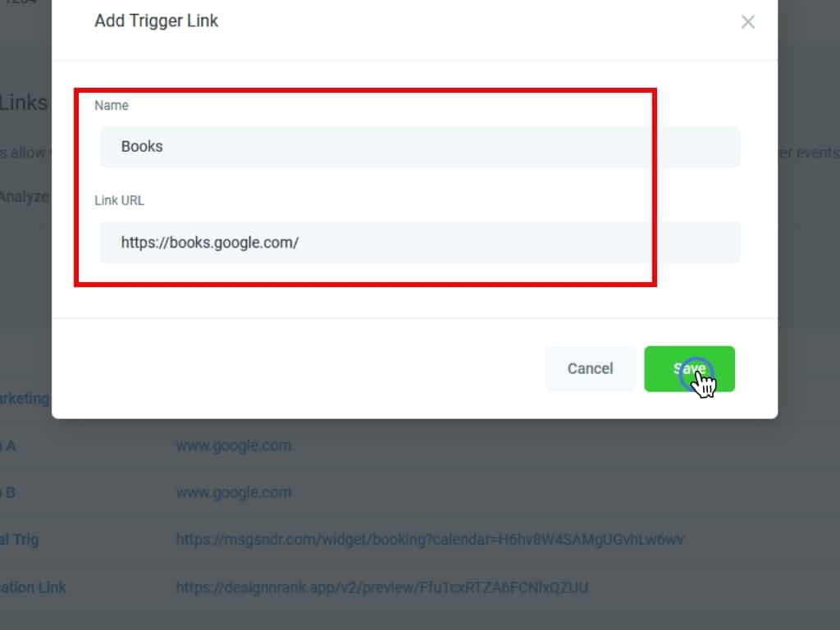Screen dimensions: 840x630
Task: Select the trigger link name ending in A
Action: [x=8, y=445]
